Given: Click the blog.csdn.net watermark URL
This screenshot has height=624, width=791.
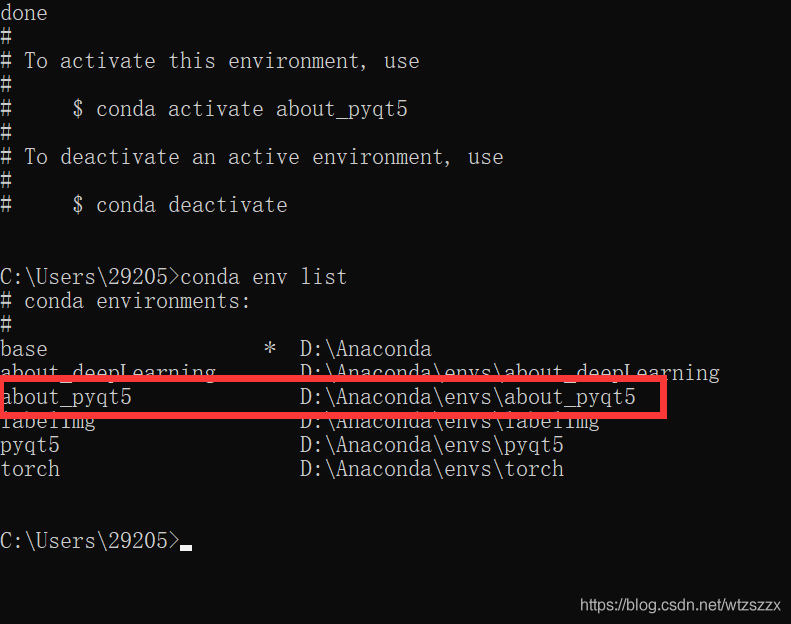Looking at the screenshot, I should tap(680, 605).
